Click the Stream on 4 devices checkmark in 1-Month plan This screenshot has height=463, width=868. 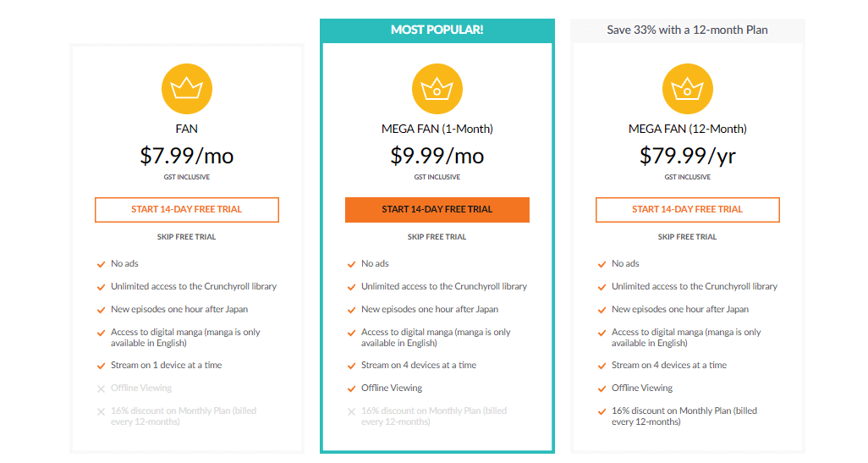(x=352, y=366)
